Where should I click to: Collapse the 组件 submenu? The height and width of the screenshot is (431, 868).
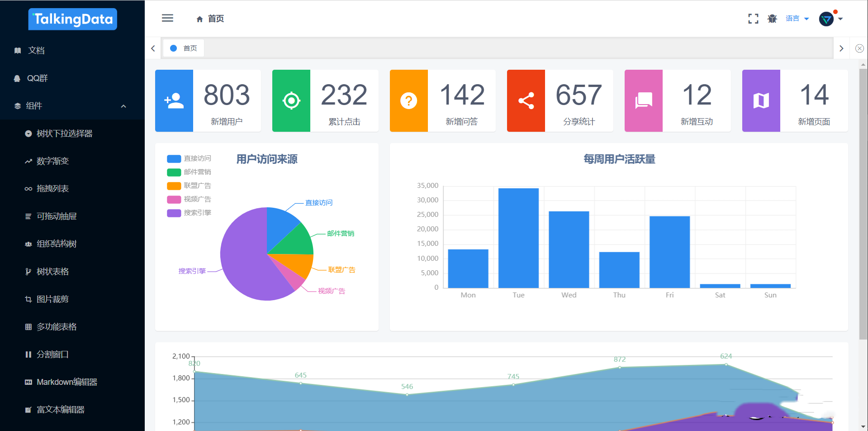point(72,105)
